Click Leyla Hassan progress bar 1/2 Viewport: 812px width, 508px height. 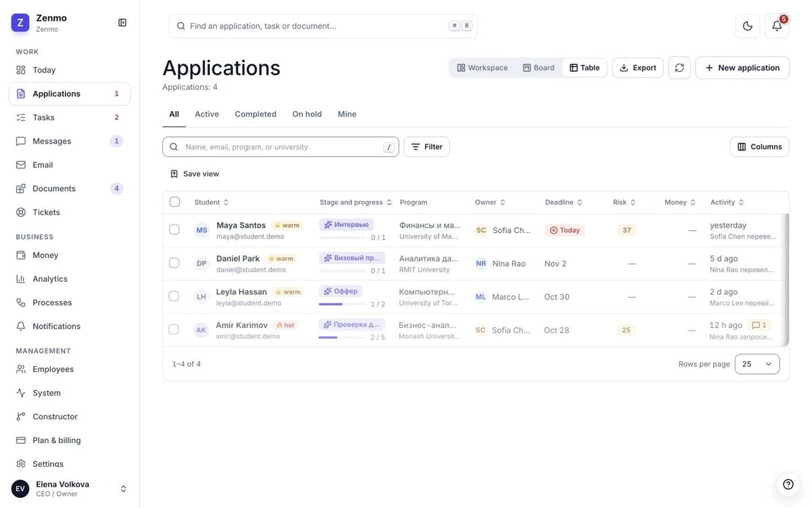(x=342, y=304)
